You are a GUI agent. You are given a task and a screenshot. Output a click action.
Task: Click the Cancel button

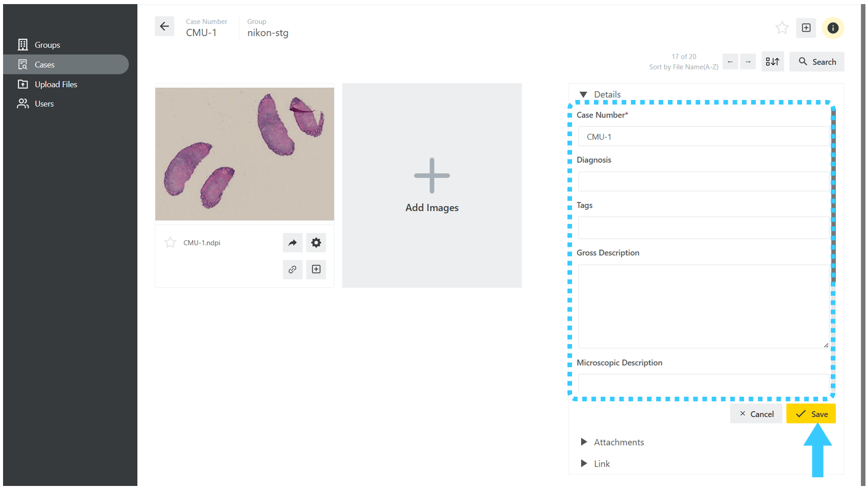(756, 414)
